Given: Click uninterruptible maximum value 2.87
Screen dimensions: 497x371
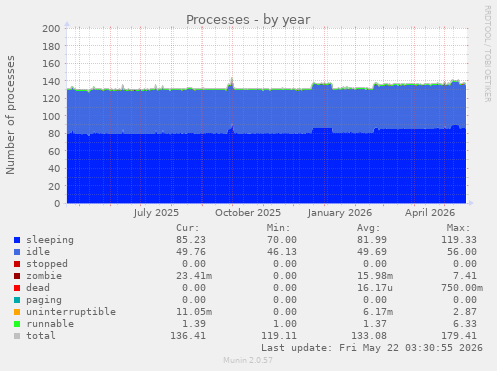Looking at the screenshot, I should [x=465, y=312].
